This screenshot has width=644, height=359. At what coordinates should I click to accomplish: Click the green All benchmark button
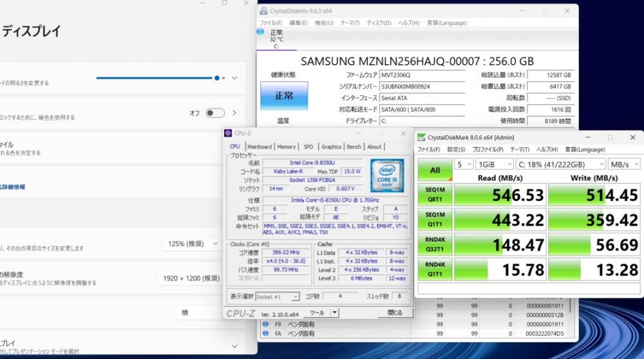435,170
